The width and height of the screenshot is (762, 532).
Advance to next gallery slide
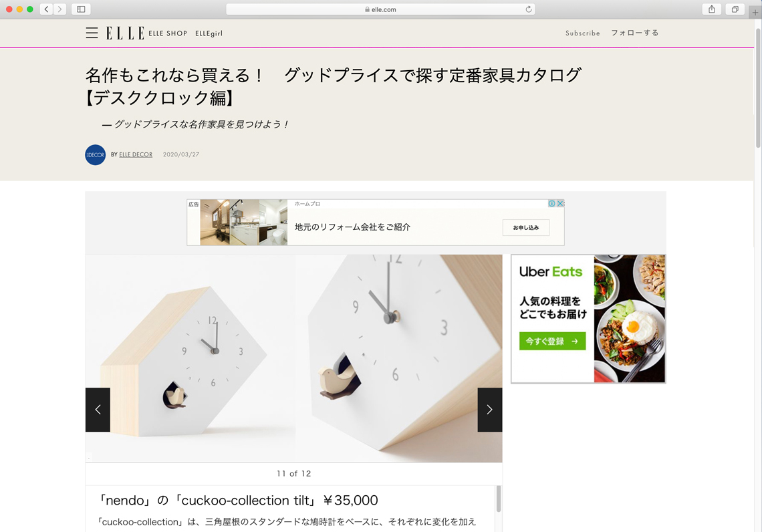490,410
